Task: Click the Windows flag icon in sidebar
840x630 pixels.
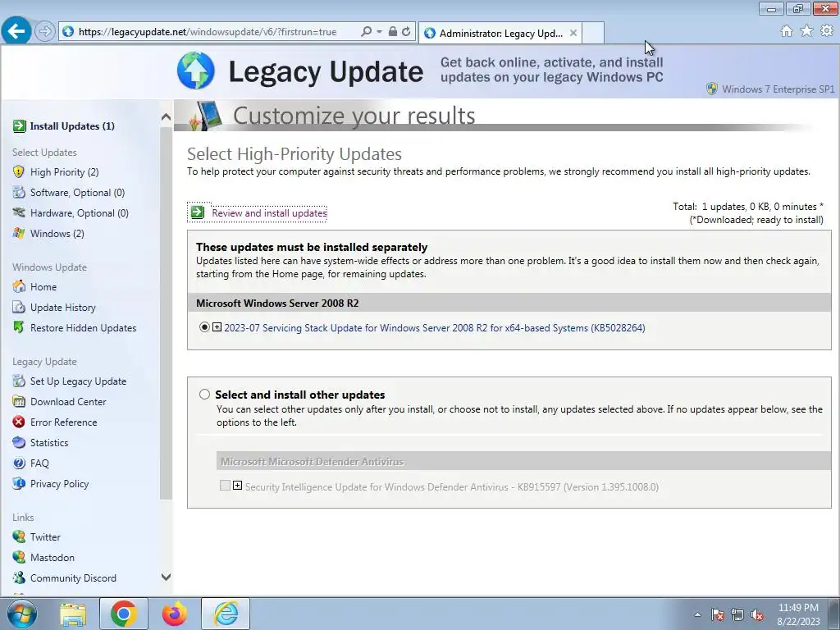Action: pyautogui.click(x=19, y=234)
